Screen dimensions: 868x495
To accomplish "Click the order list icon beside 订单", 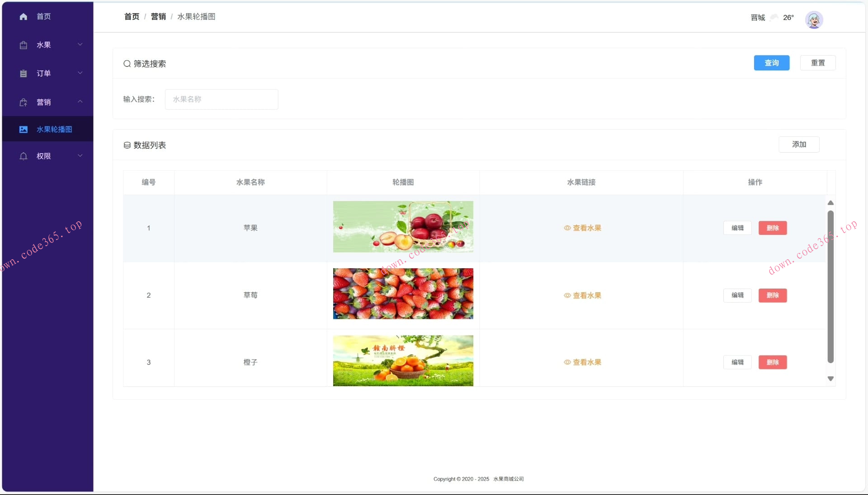I will [24, 73].
